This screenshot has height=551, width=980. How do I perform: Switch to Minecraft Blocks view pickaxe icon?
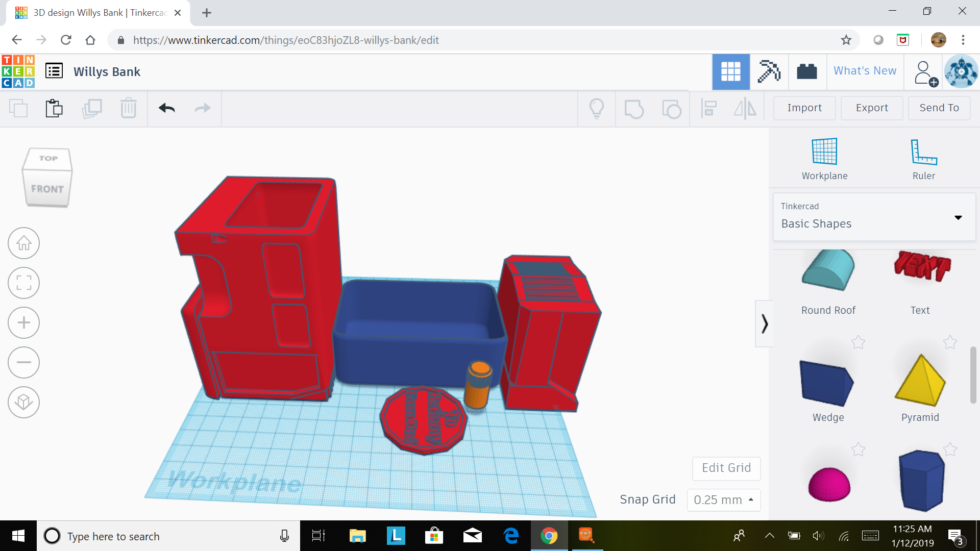(769, 71)
